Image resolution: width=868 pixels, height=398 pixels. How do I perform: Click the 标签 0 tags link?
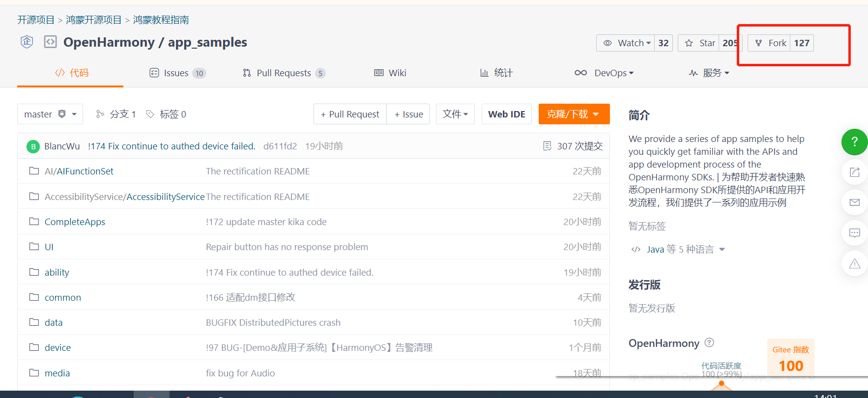(x=173, y=114)
